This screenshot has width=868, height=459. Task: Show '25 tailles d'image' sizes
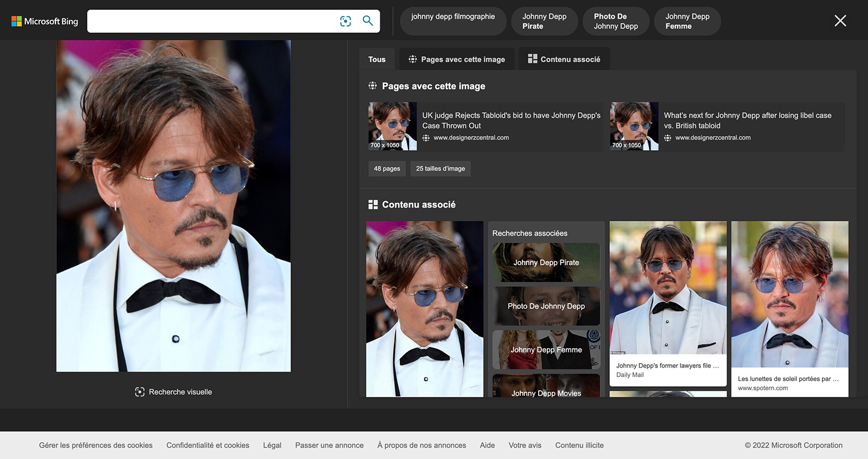[440, 169]
